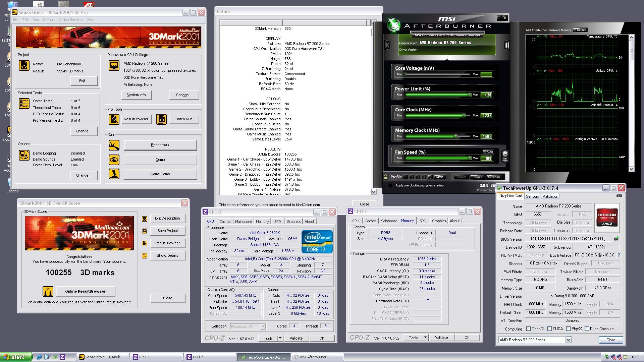
Task: Select Afterburner profile slot 3
Action: coord(418,177)
